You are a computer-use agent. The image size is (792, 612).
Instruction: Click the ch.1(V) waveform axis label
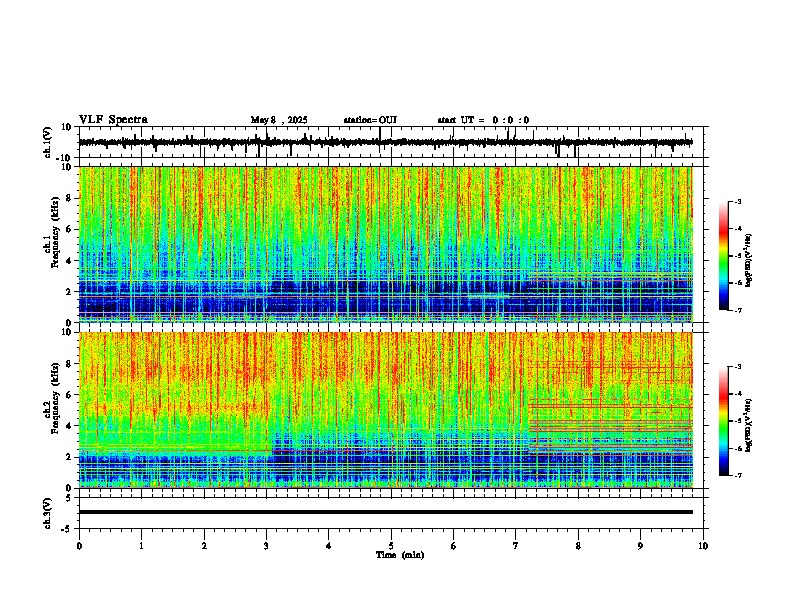pyautogui.click(x=48, y=142)
